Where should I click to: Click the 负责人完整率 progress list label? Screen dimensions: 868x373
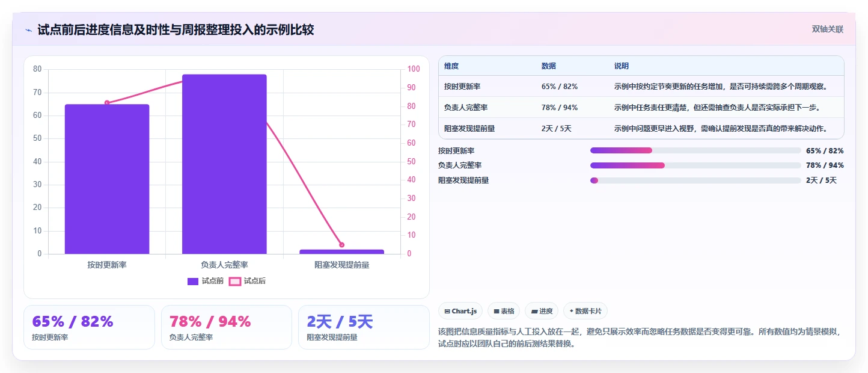click(x=460, y=165)
